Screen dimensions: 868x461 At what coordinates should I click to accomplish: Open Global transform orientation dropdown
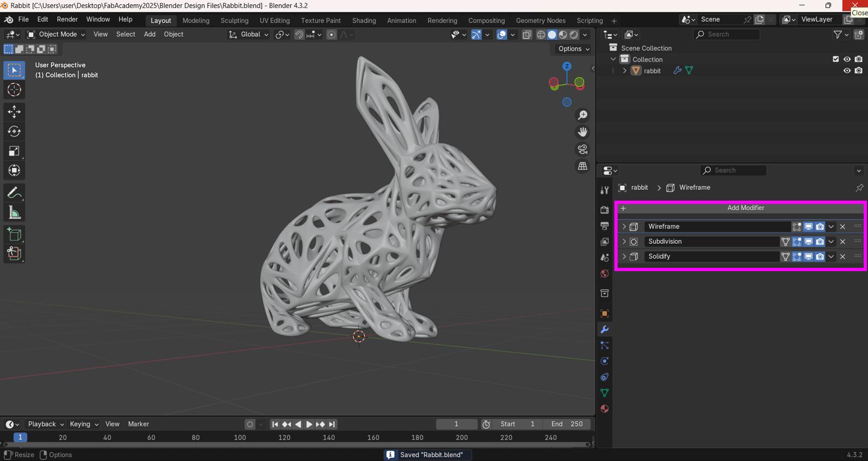click(x=248, y=34)
